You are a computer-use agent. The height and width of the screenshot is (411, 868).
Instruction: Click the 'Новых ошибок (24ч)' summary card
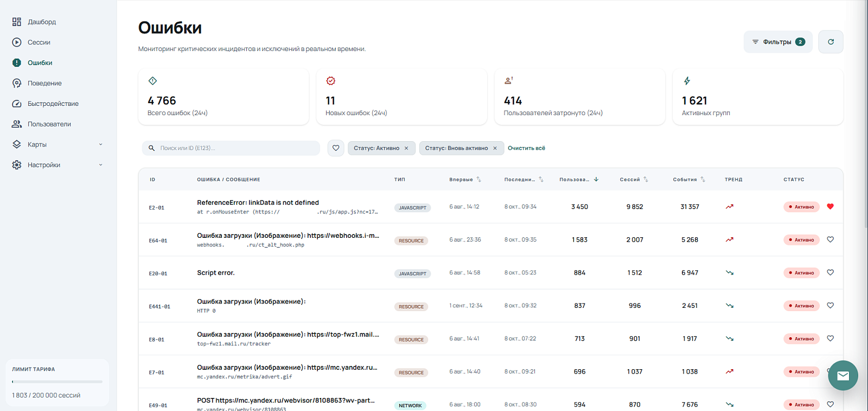point(401,97)
